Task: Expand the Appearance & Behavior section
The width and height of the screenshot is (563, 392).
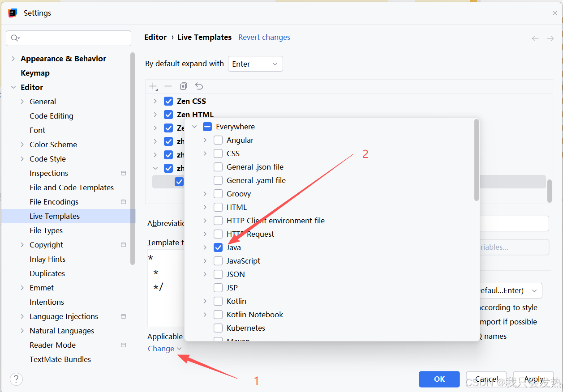Action: tap(13, 59)
